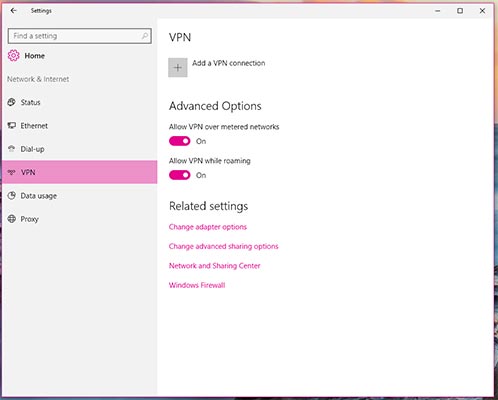Click the plus icon to add VPN
This screenshot has width=498, height=400.
pyautogui.click(x=178, y=67)
